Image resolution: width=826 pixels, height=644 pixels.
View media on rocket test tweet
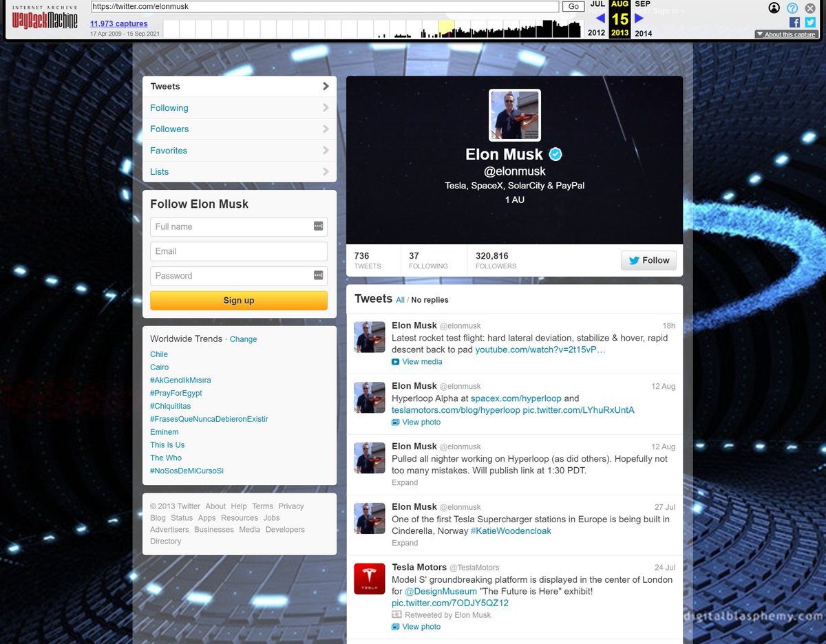[x=417, y=362]
